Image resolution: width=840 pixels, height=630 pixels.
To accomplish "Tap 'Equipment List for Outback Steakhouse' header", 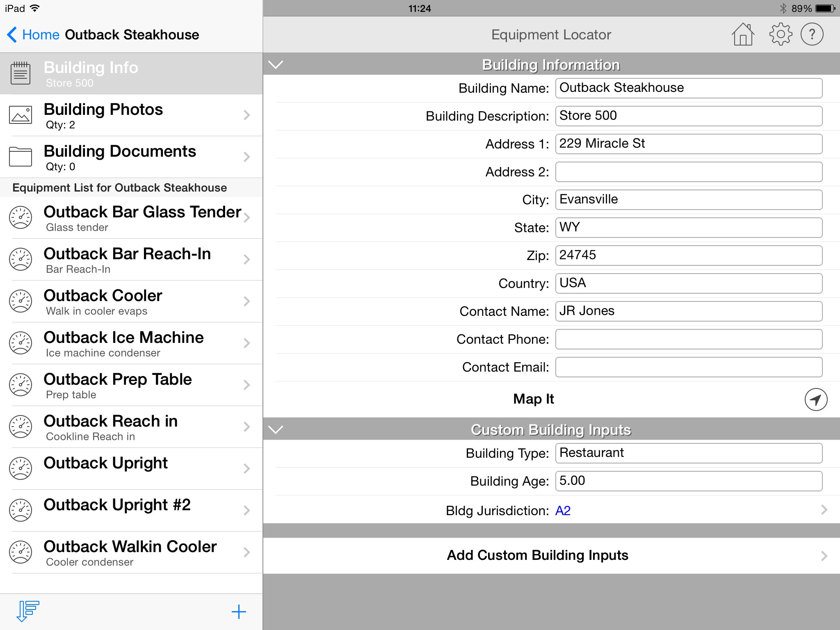I will [x=119, y=188].
